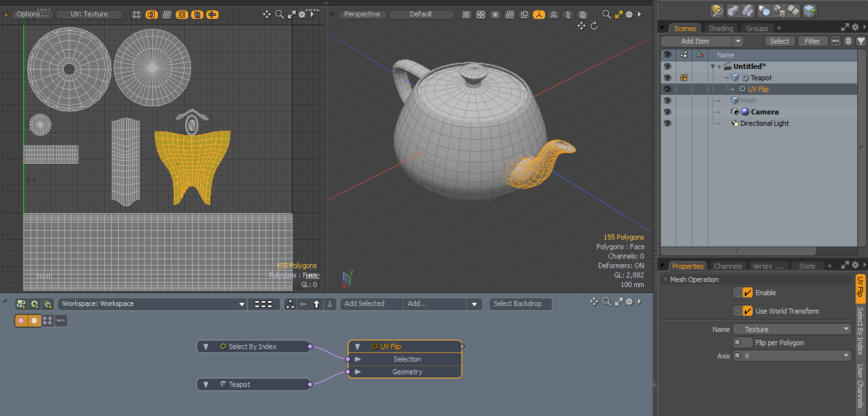Click the checkerboard icon in the 3D viewport header

pyautogui.click(x=466, y=14)
